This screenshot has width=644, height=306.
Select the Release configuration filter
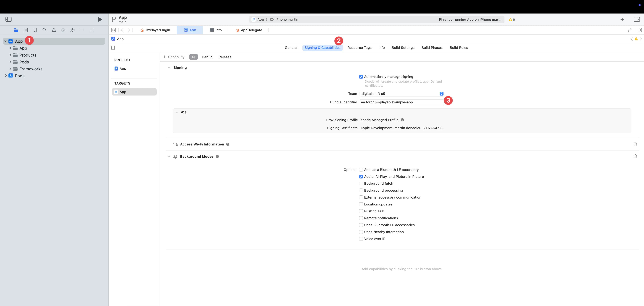[225, 57]
